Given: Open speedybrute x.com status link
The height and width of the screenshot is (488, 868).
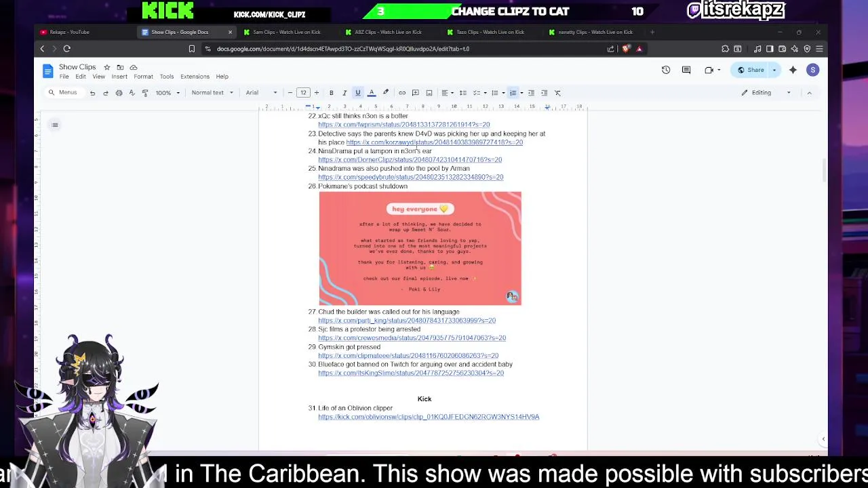Looking at the screenshot, I should 410,177.
